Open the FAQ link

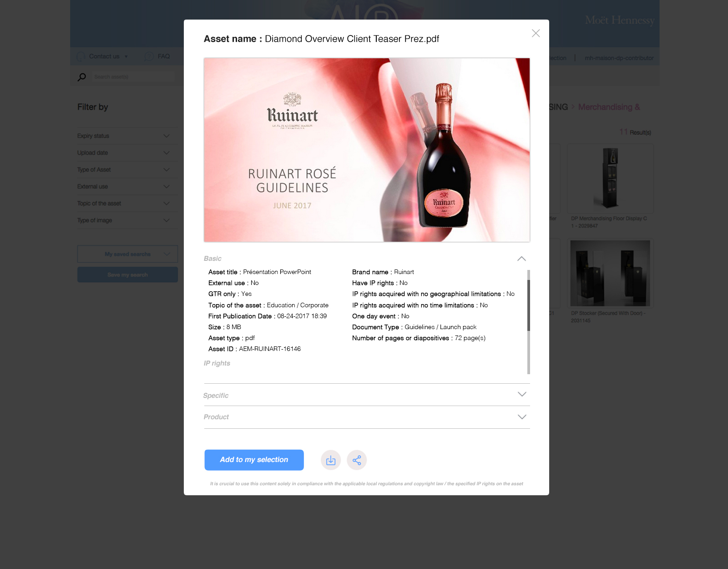[164, 56]
